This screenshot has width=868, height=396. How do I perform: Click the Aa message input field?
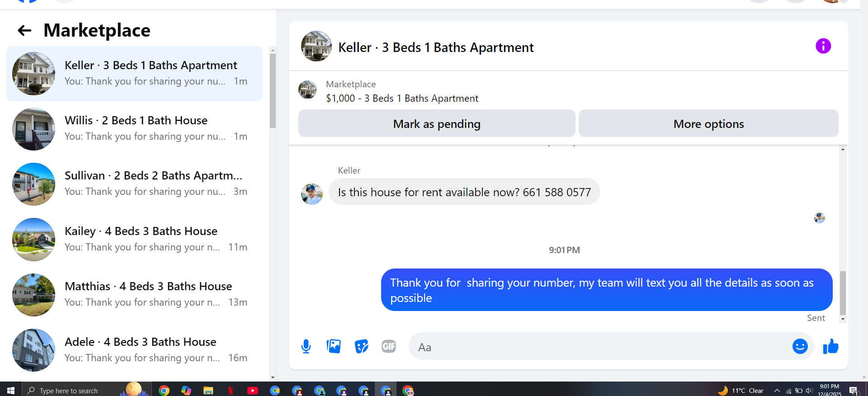[x=599, y=347]
